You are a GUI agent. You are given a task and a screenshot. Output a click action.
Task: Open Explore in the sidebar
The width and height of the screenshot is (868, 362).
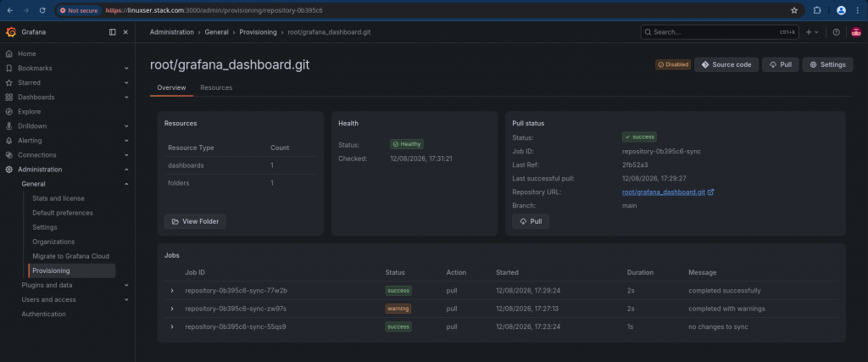click(x=30, y=111)
